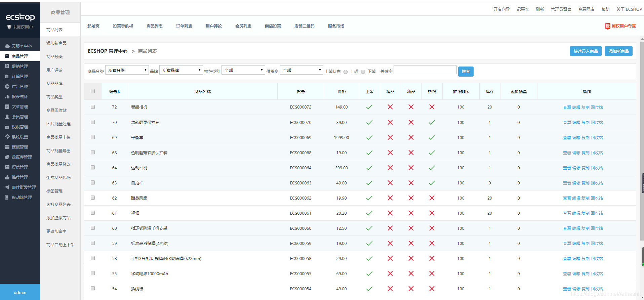Screen dimensions: 644x300
Task: Open 标签管理 in submenu
Action: click(54, 191)
